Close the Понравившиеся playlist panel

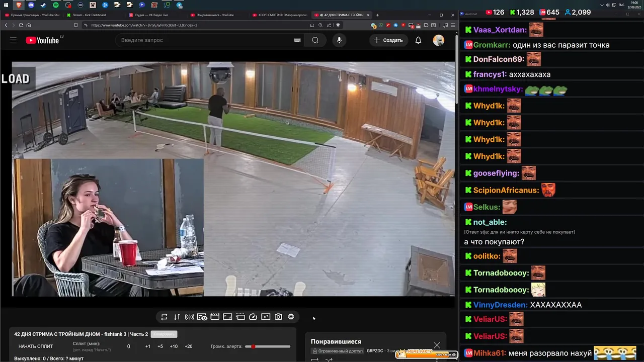(437, 345)
